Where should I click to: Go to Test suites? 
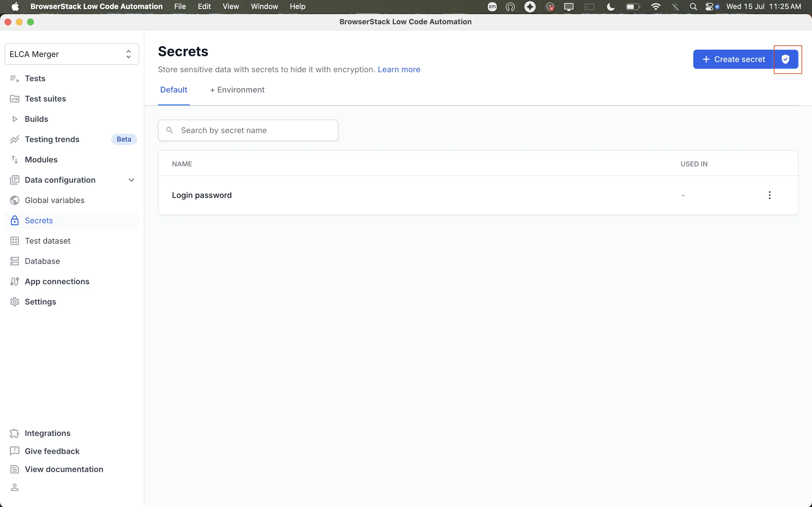[45, 99]
